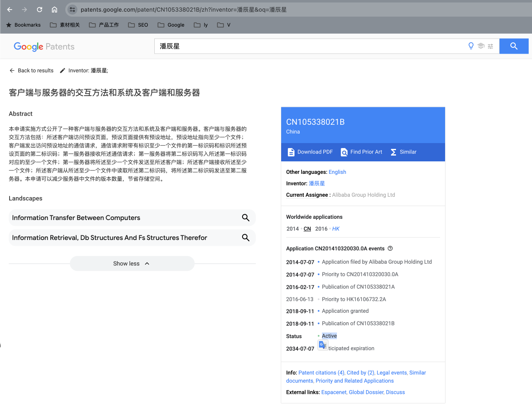Click Publication of CN105338021A event

tap(359, 287)
